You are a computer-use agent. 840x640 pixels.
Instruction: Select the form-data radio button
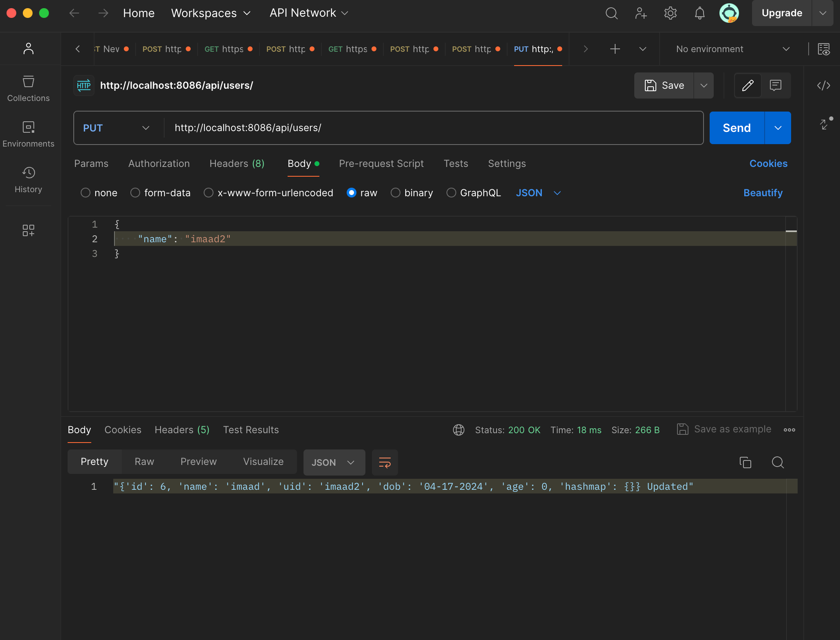pyautogui.click(x=135, y=193)
